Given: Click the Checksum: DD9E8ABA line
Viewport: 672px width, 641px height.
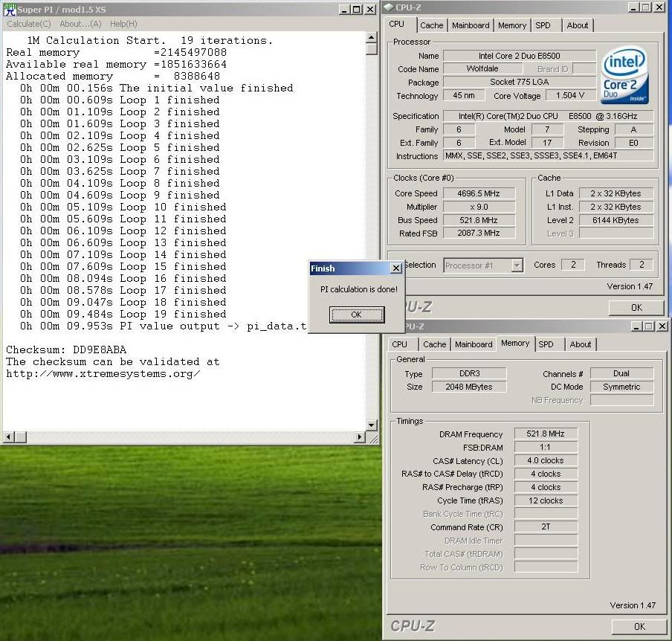Looking at the screenshot, I should 66,350.
